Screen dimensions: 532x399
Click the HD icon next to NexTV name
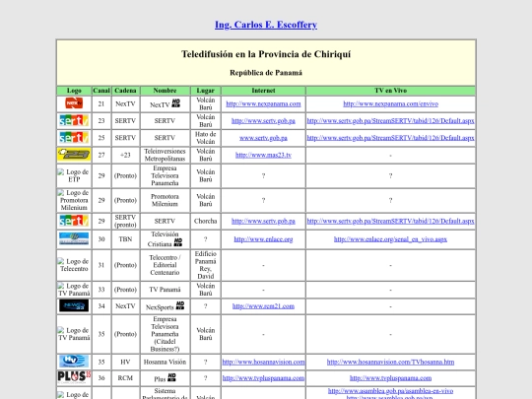[176, 102]
